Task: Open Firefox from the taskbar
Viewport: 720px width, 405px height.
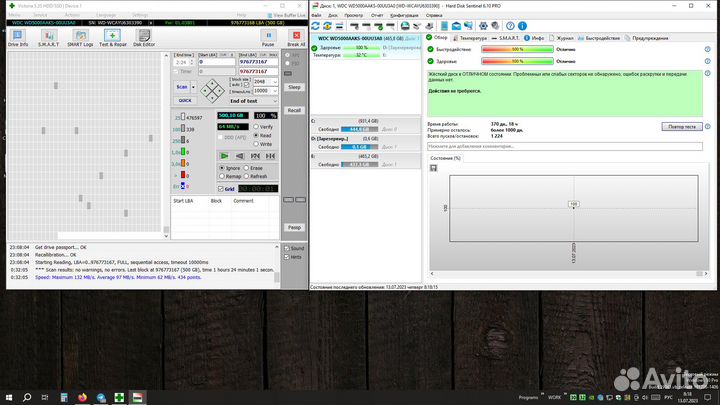Action: (x=82, y=397)
